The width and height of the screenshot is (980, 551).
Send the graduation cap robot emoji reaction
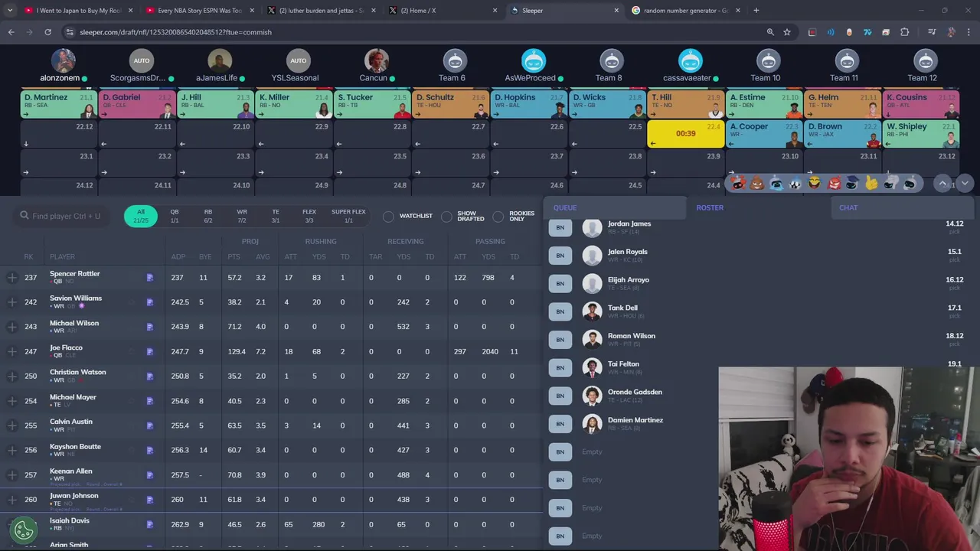click(852, 184)
